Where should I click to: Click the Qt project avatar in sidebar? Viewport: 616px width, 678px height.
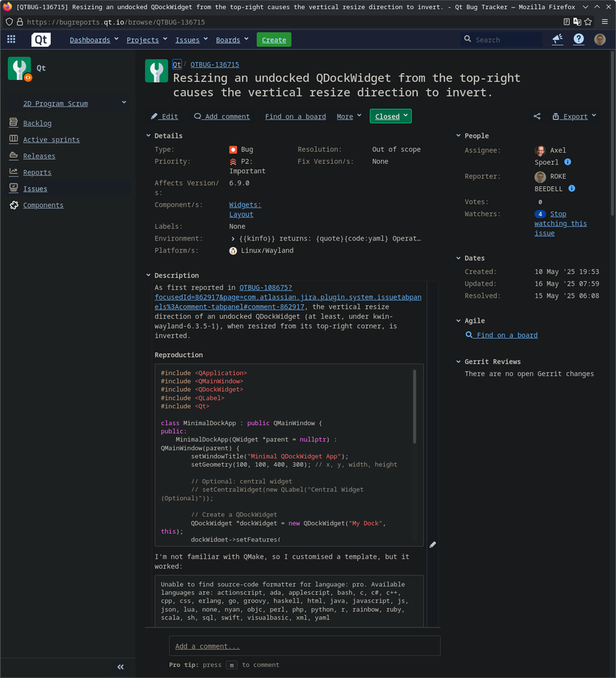(20, 69)
